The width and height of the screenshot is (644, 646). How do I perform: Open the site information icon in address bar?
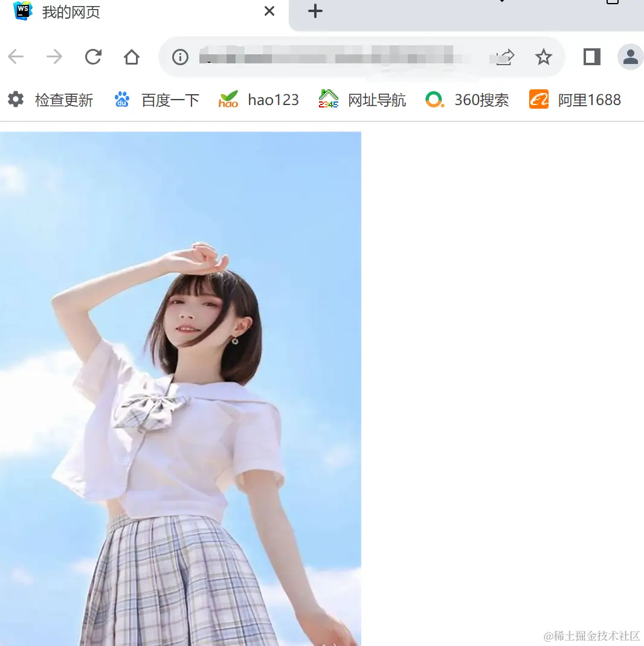tap(179, 57)
